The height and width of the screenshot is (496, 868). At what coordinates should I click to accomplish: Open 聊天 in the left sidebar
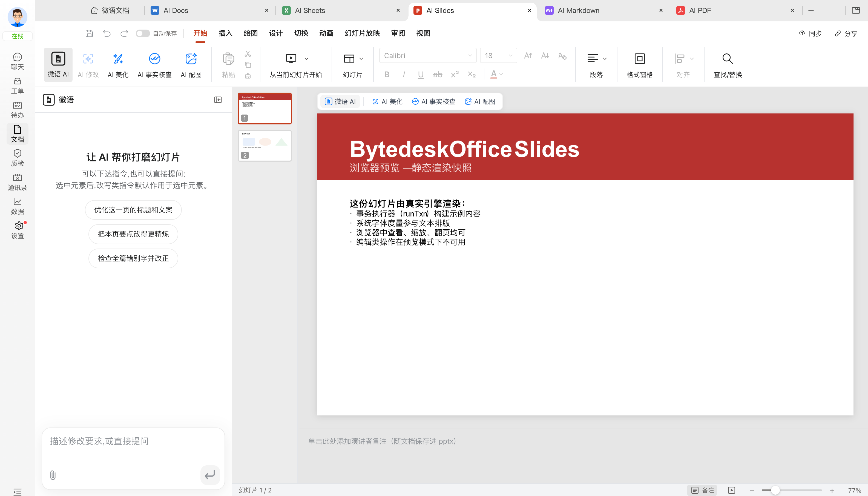(x=17, y=61)
